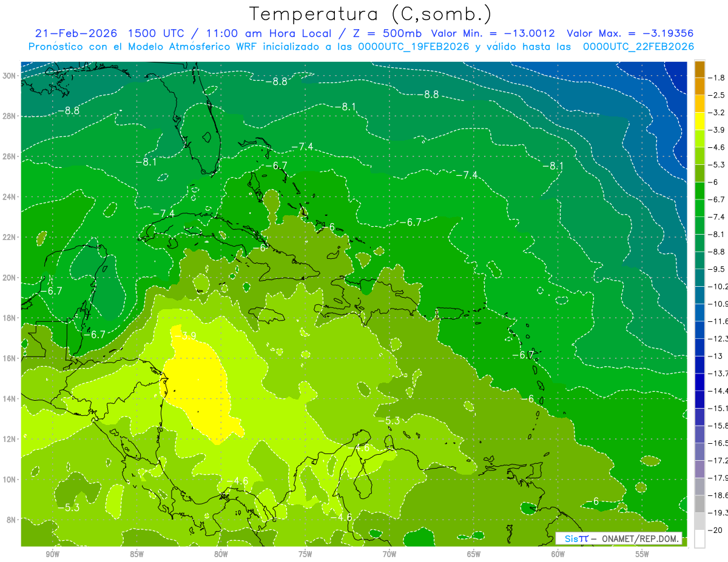728x562 pixels.
Task: Pick the orange legend swatch between -1.8 and -2.5
Action: pyautogui.click(x=699, y=86)
